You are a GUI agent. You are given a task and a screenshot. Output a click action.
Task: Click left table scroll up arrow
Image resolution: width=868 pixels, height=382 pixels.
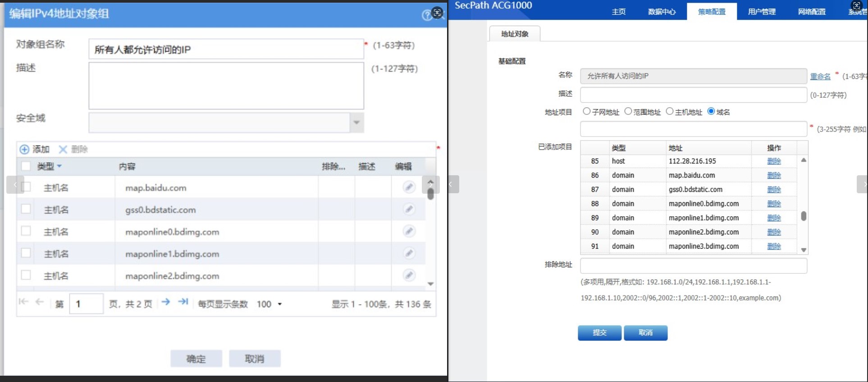430,182
